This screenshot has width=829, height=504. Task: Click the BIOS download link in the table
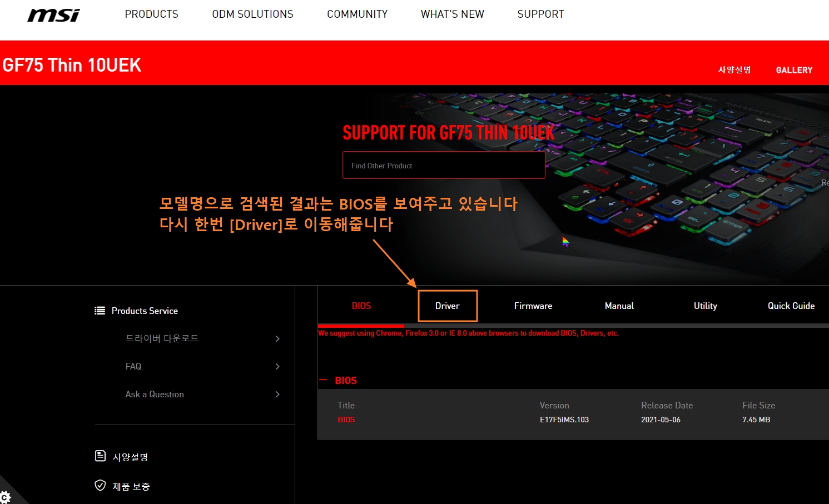(346, 420)
